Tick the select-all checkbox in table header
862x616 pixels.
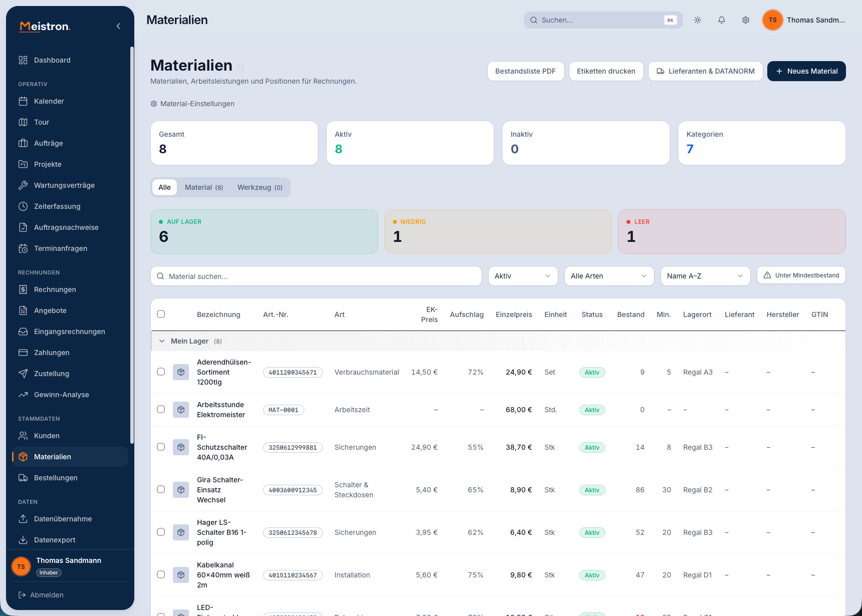pyautogui.click(x=161, y=314)
